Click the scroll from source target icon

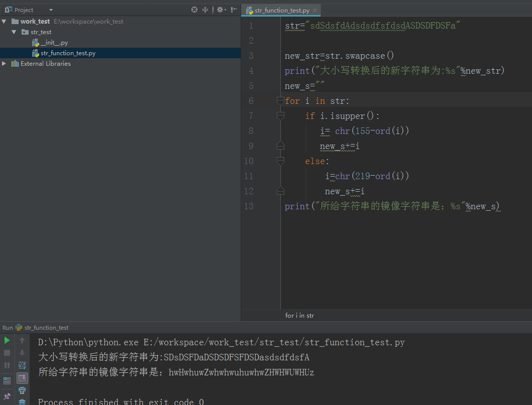(194, 10)
